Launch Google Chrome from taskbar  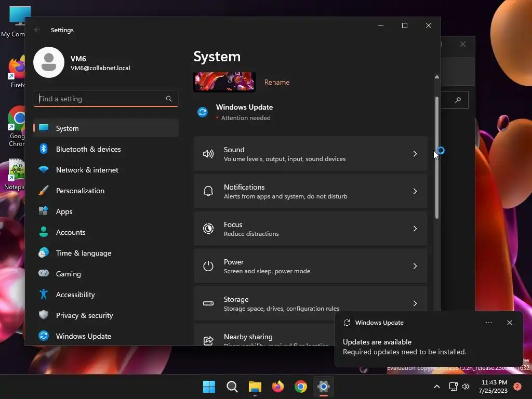pyautogui.click(x=301, y=387)
